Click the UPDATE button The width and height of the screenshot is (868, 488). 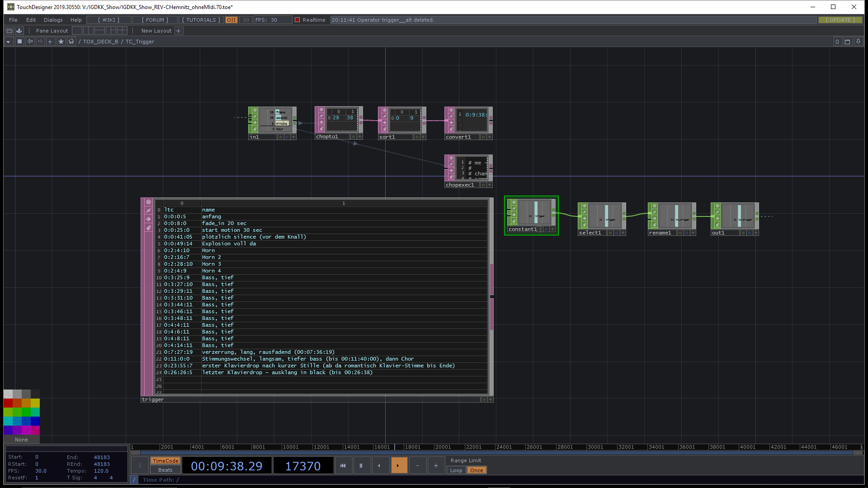pos(840,20)
